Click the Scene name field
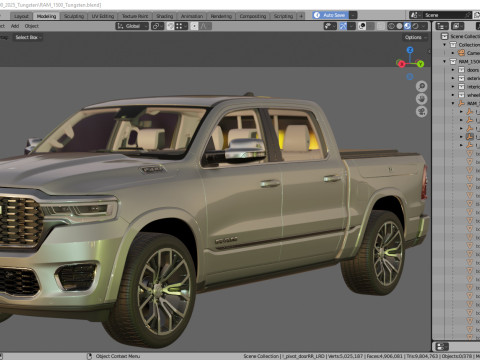 (443, 15)
